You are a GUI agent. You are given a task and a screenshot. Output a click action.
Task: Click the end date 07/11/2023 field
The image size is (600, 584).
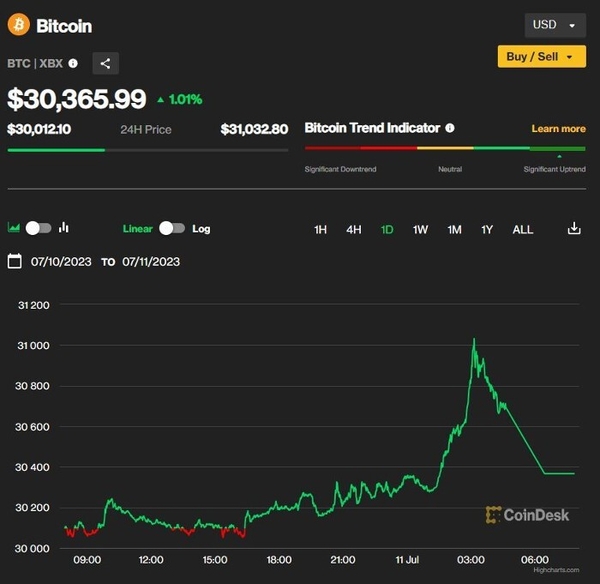coord(151,262)
